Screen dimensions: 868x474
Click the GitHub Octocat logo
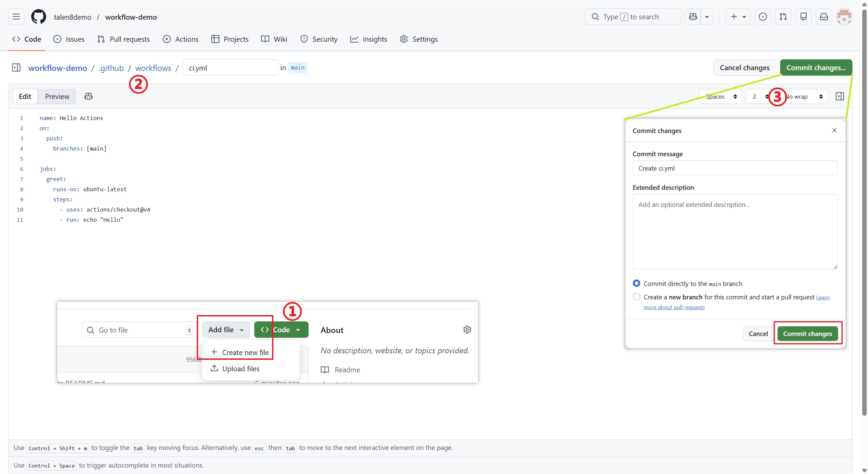pyautogui.click(x=39, y=17)
